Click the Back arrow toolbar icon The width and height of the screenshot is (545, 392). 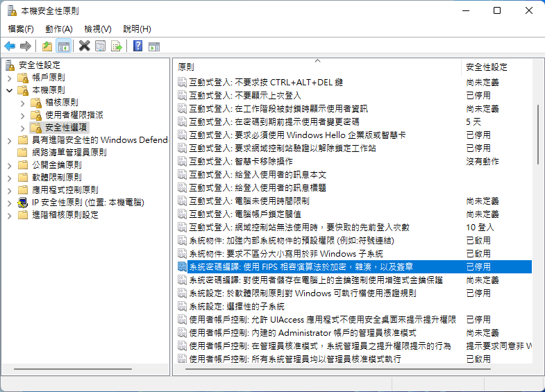[10, 46]
